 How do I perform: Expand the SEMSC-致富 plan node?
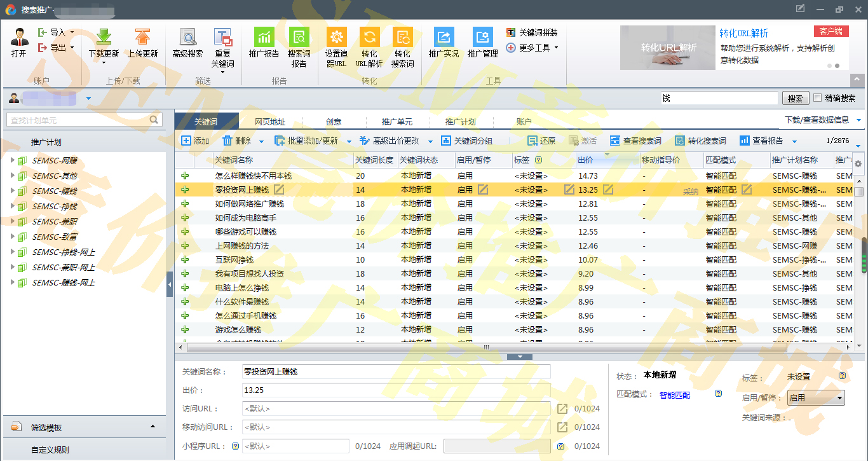(13, 237)
